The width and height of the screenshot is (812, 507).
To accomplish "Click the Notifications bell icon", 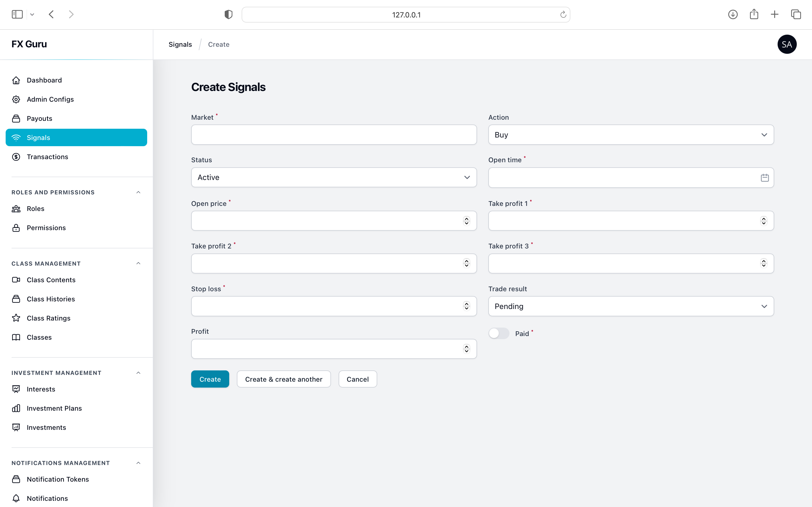I will pyautogui.click(x=16, y=498).
